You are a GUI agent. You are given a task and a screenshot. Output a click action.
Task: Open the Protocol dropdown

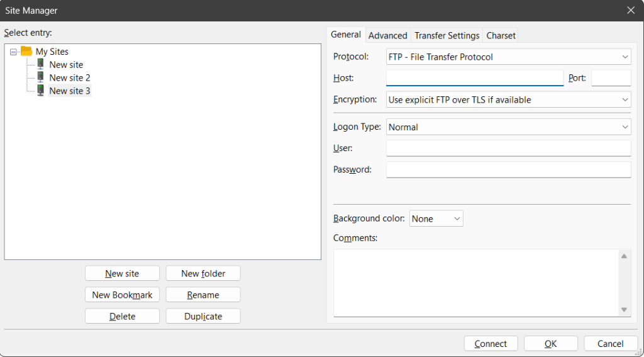point(508,57)
